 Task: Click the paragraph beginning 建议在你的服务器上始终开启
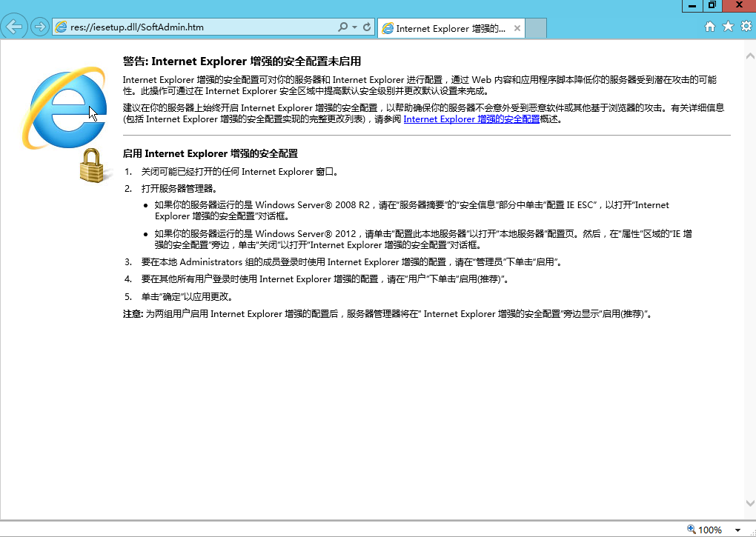pos(423,113)
